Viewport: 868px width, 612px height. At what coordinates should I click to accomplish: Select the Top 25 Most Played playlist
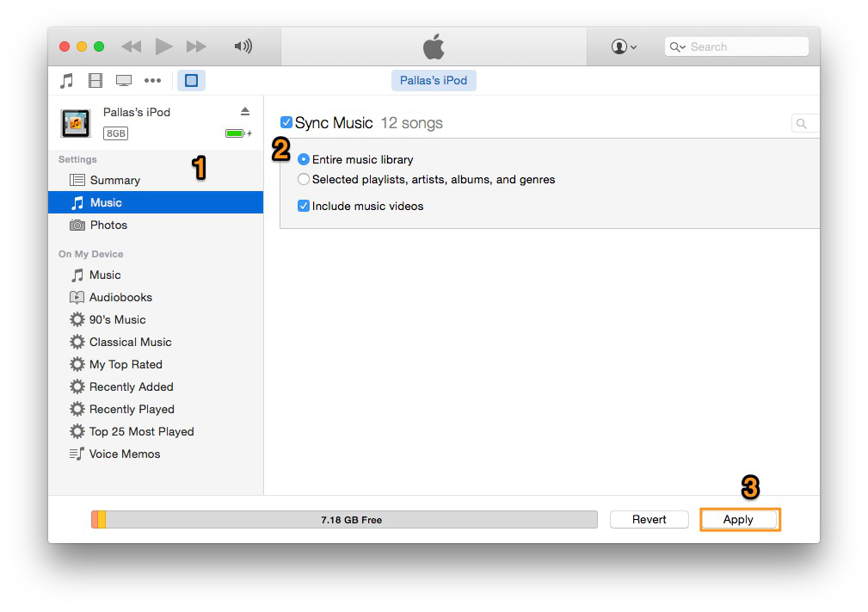pos(156,431)
